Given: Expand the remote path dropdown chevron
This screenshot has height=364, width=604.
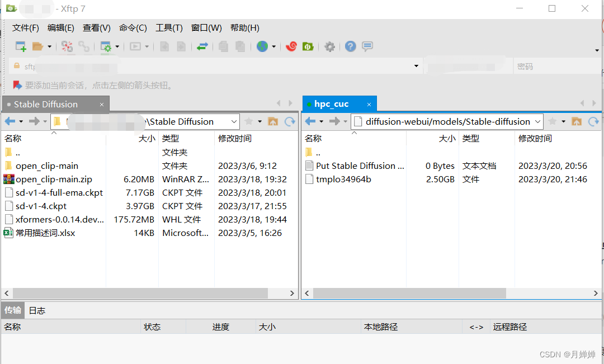Looking at the screenshot, I should point(538,122).
